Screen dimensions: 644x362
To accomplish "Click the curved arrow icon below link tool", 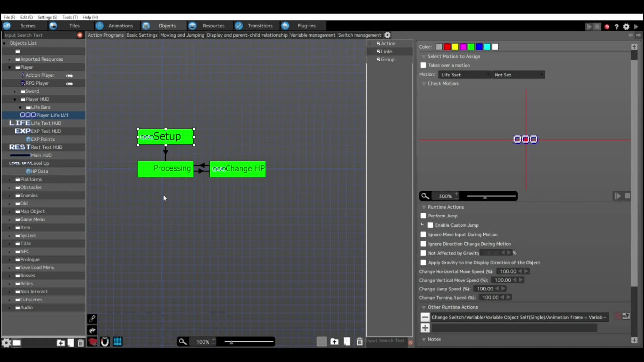I will (x=92, y=330).
